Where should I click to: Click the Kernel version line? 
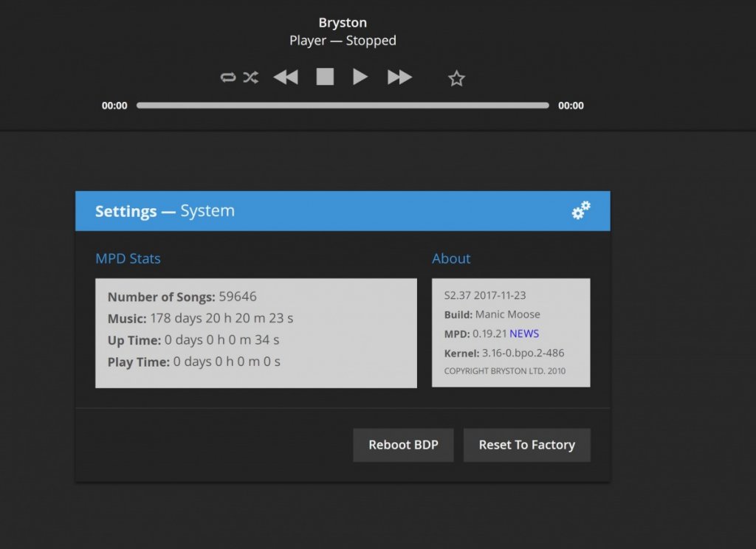point(504,353)
